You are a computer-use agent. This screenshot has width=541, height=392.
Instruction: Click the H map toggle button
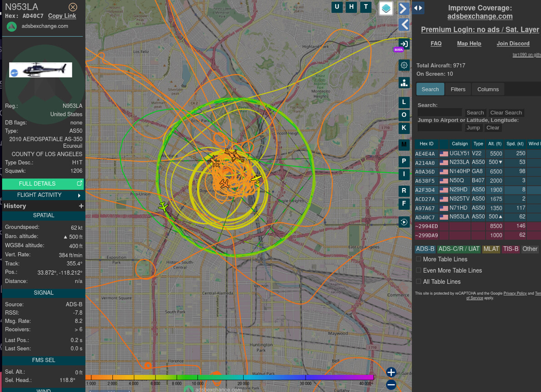[x=351, y=7]
